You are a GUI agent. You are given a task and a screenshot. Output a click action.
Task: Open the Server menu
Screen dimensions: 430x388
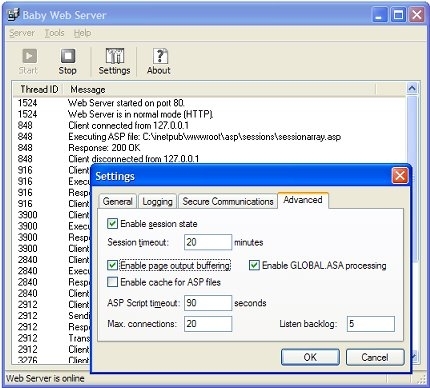pyautogui.click(x=22, y=33)
